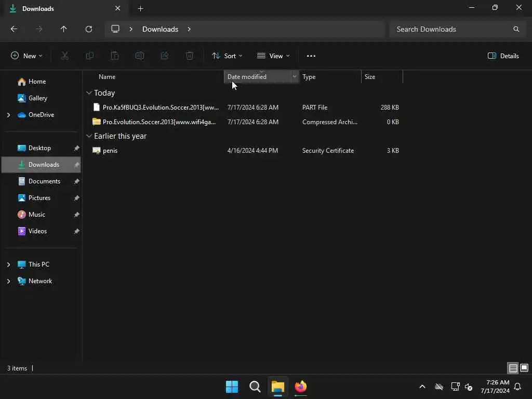Open the Sort dropdown

tap(227, 56)
